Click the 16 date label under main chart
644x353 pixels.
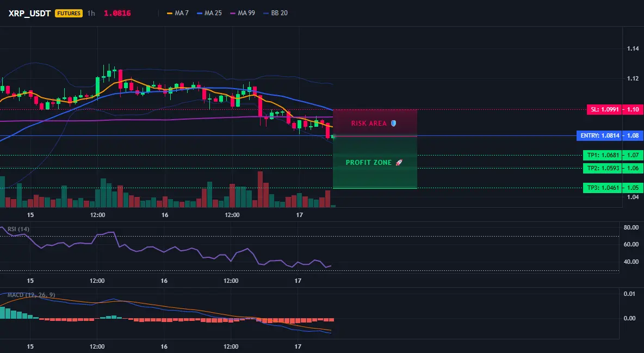click(165, 215)
